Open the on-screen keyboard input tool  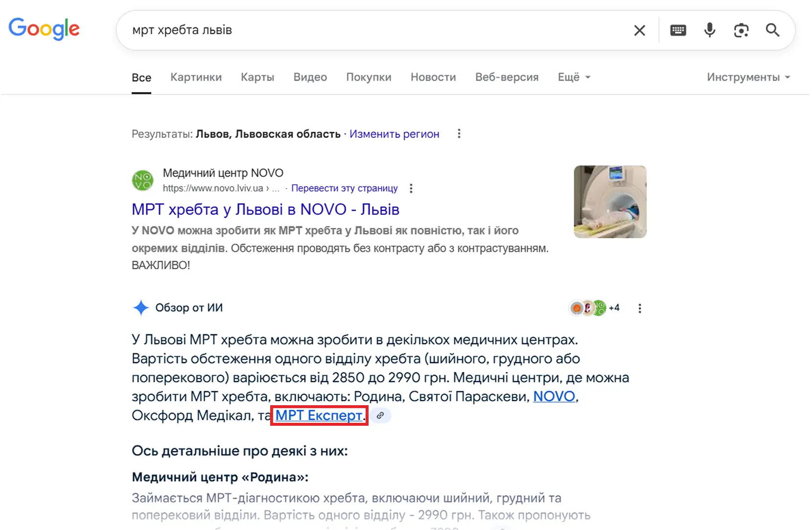678,30
